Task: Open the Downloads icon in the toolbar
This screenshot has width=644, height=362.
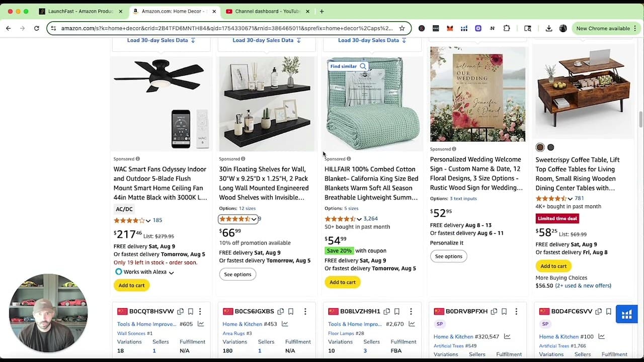Action: 549,28
